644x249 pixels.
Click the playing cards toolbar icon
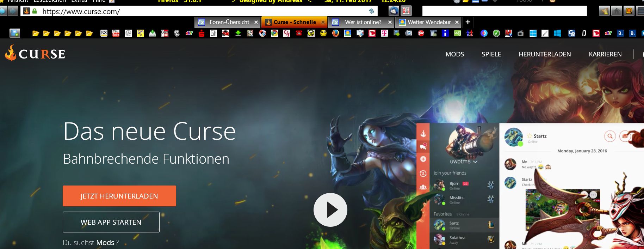click(406, 11)
